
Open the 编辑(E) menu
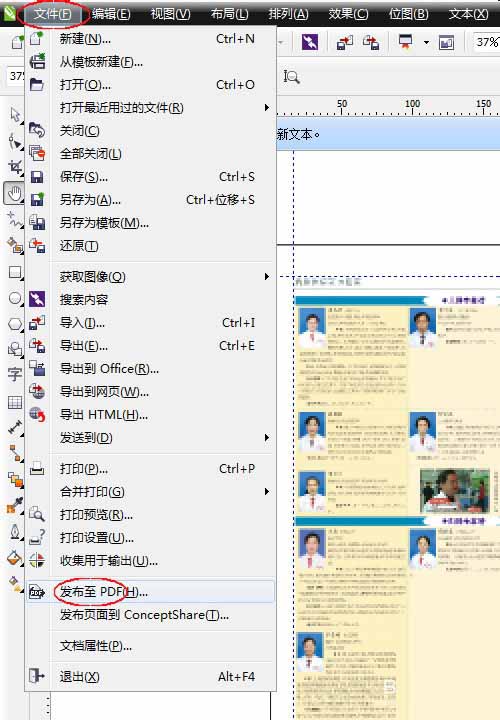[x=111, y=14]
